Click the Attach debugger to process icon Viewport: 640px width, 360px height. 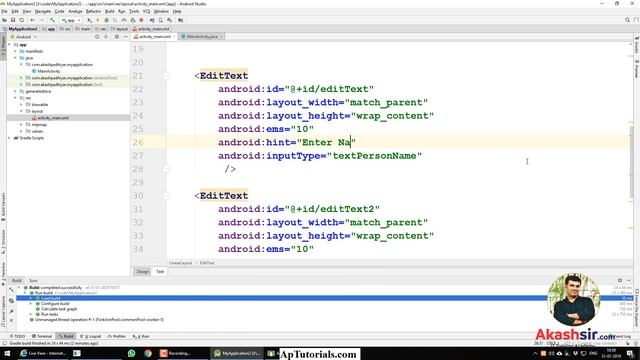[133, 20]
